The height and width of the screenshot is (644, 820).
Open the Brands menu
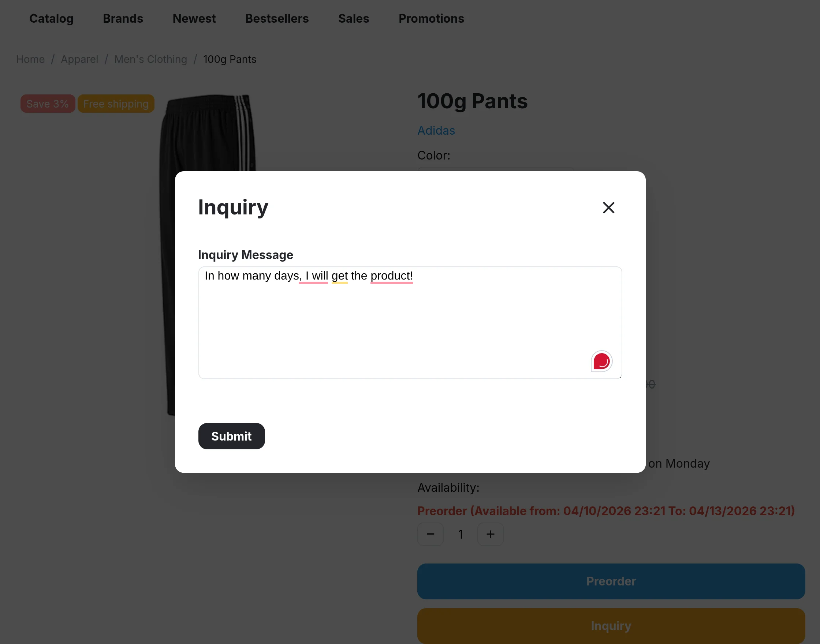[x=123, y=18]
